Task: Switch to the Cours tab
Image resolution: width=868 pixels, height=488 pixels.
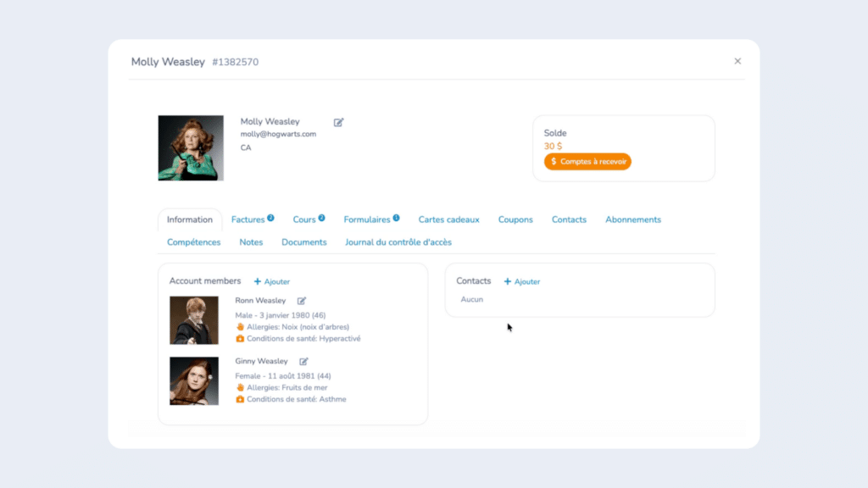Action: 304,219
